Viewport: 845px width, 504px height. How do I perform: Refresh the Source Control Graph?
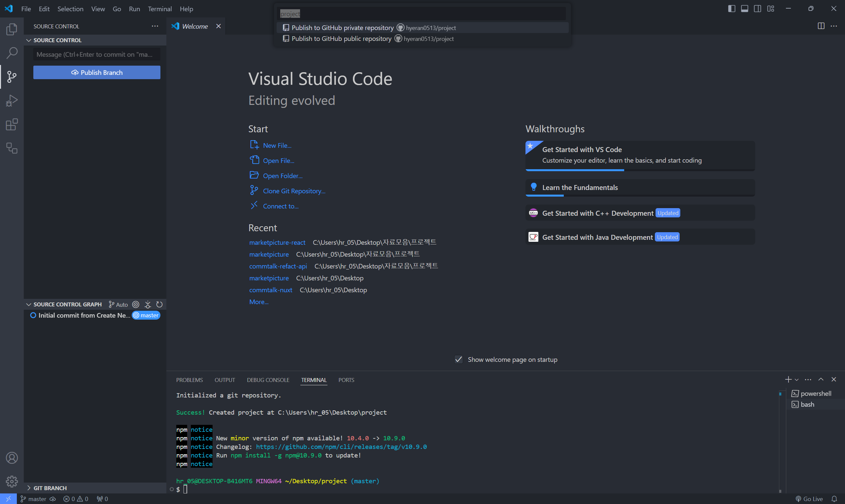click(159, 304)
